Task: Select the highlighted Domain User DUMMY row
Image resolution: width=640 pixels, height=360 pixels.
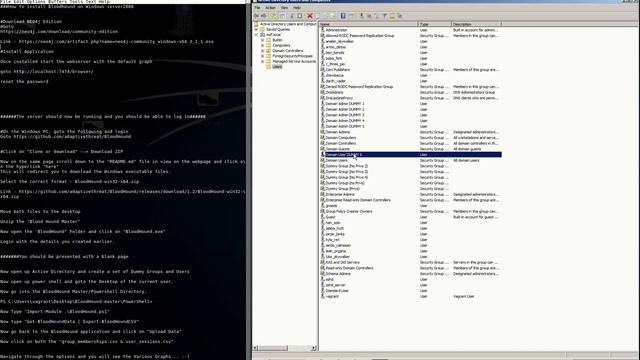Action: 410,155
